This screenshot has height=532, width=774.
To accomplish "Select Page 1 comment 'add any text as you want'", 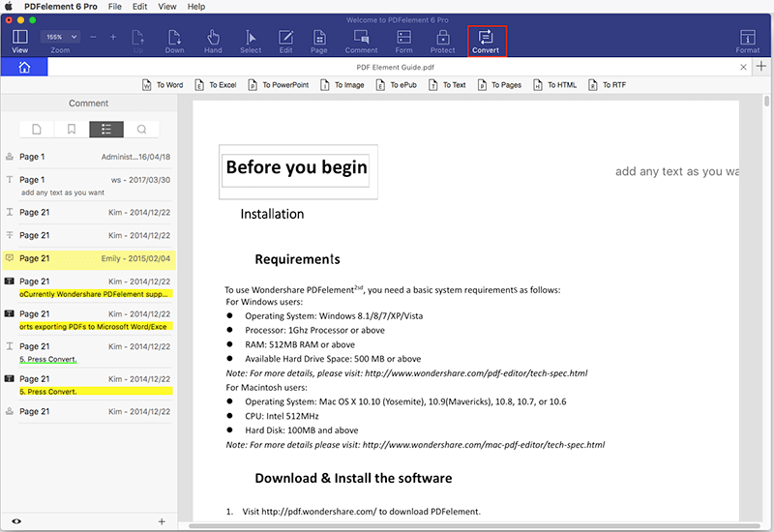I will (88, 186).
